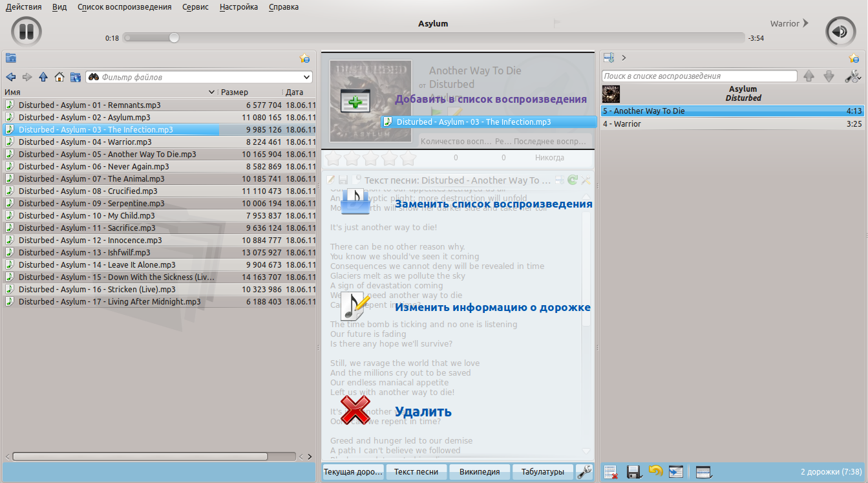Open the Справка menu
This screenshot has height=483, width=868.
283,7
